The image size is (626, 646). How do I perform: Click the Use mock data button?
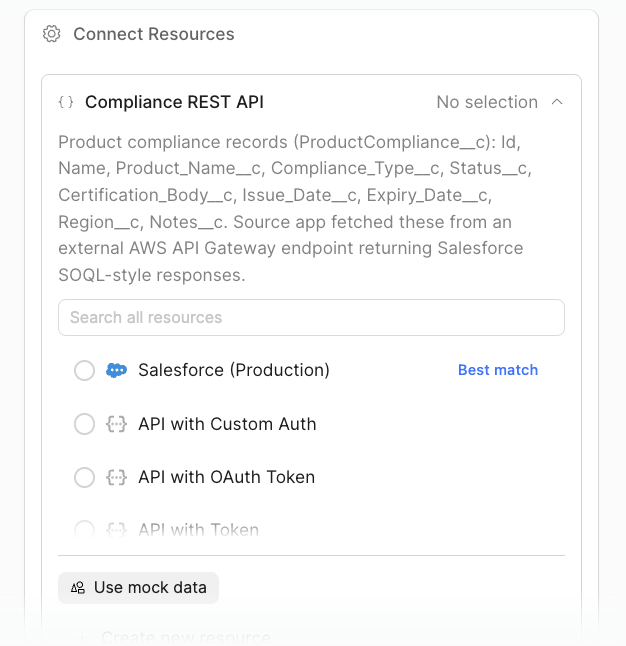(x=138, y=587)
